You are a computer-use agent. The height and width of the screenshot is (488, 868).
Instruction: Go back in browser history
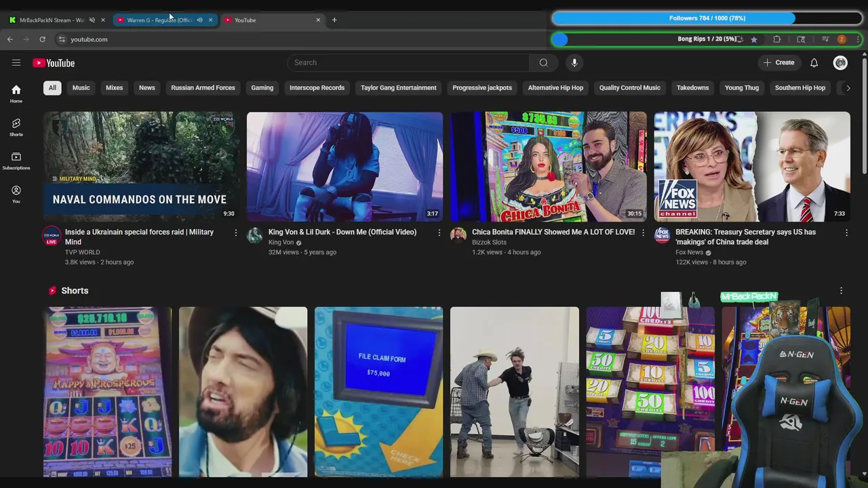10,39
